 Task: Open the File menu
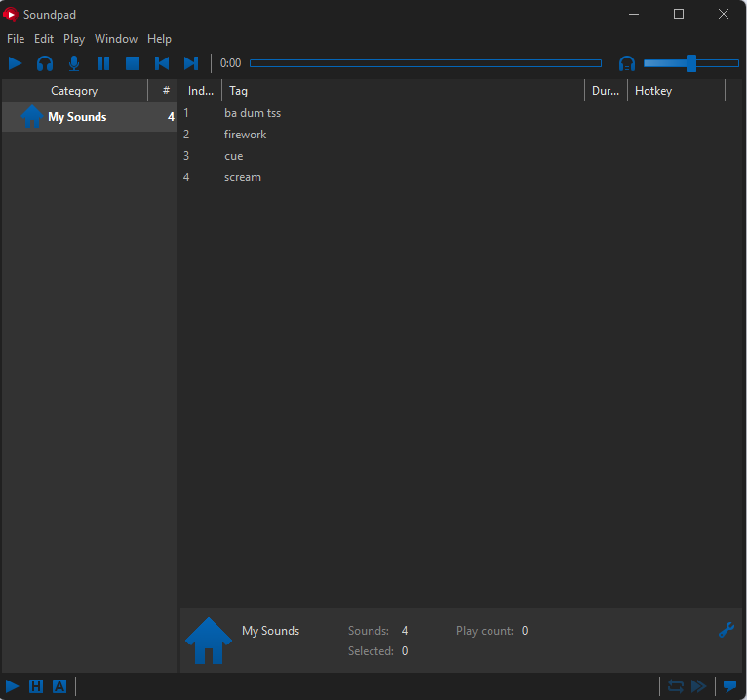pyautogui.click(x=16, y=39)
